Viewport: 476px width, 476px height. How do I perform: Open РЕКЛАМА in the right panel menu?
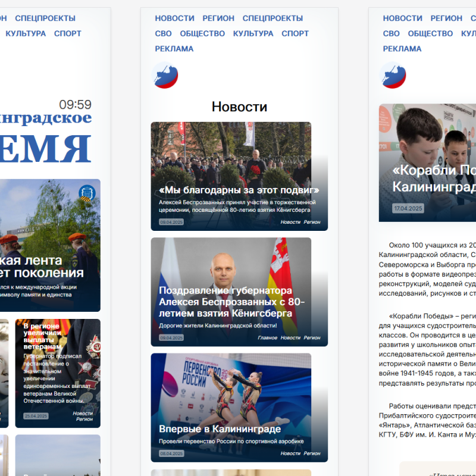tap(402, 49)
